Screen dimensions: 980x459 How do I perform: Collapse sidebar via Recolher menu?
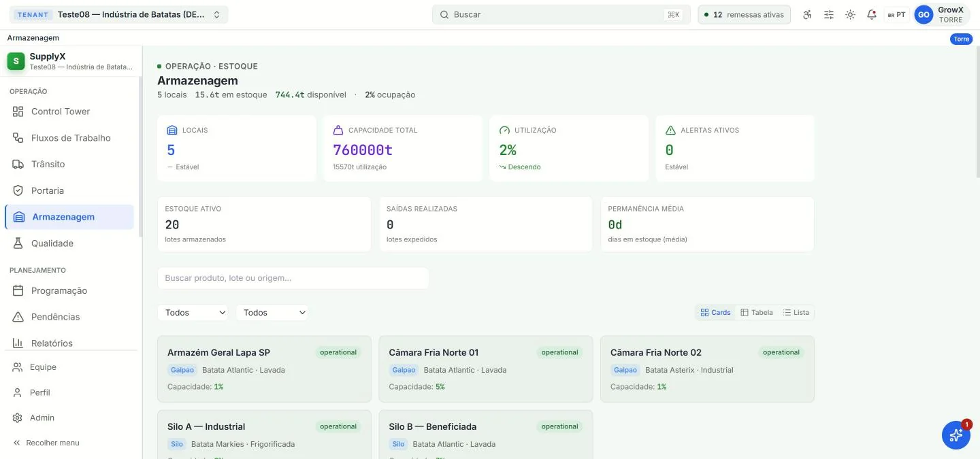coord(46,443)
